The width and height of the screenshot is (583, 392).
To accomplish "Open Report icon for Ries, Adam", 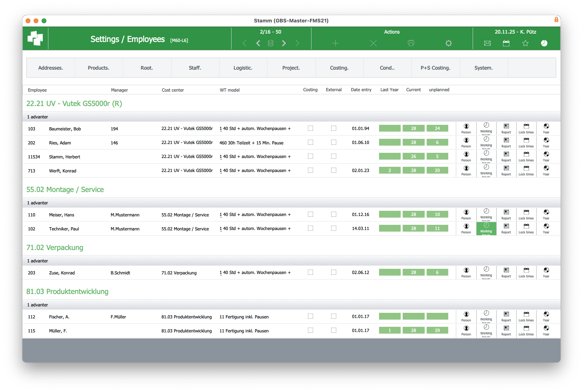I will (506, 142).
